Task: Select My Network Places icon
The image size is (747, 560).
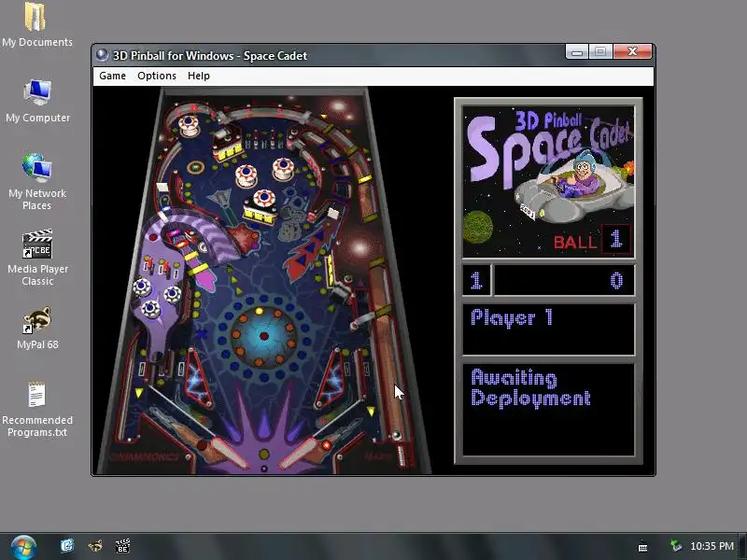Action: pyautogui.click(x=37, y=182)
